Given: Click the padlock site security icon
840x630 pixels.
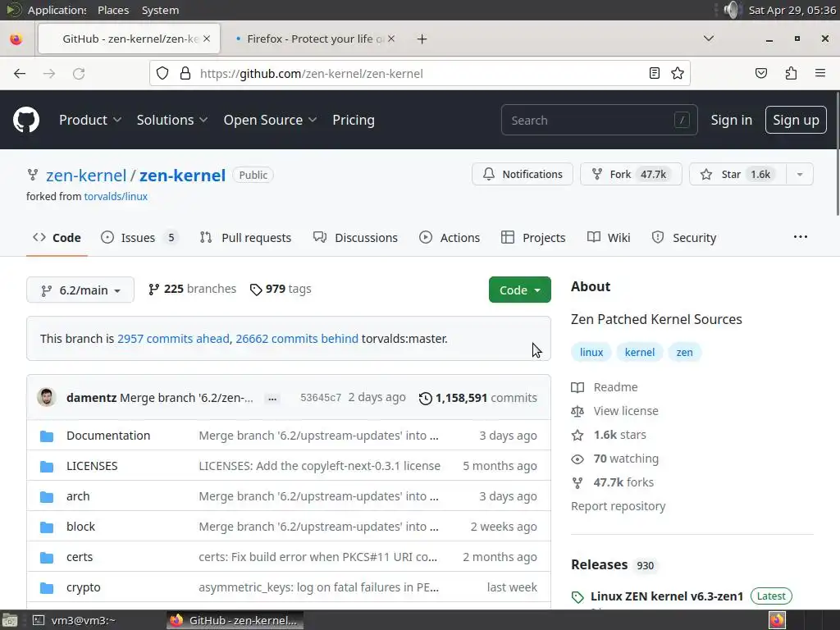Looking at the screenshot, I should click(x=185, y=73).
